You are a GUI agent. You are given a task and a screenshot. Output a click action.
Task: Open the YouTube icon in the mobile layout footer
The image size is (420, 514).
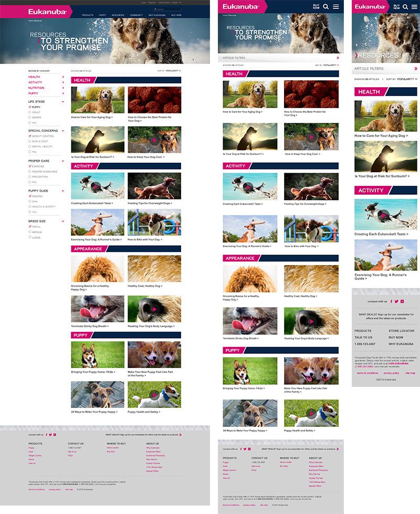coord(402,301)
